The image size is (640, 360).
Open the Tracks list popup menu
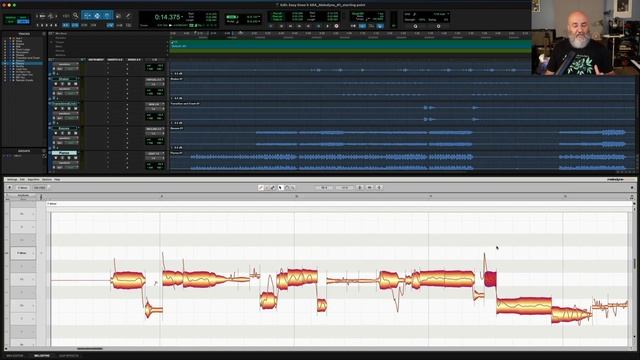[x=44, y=34]
